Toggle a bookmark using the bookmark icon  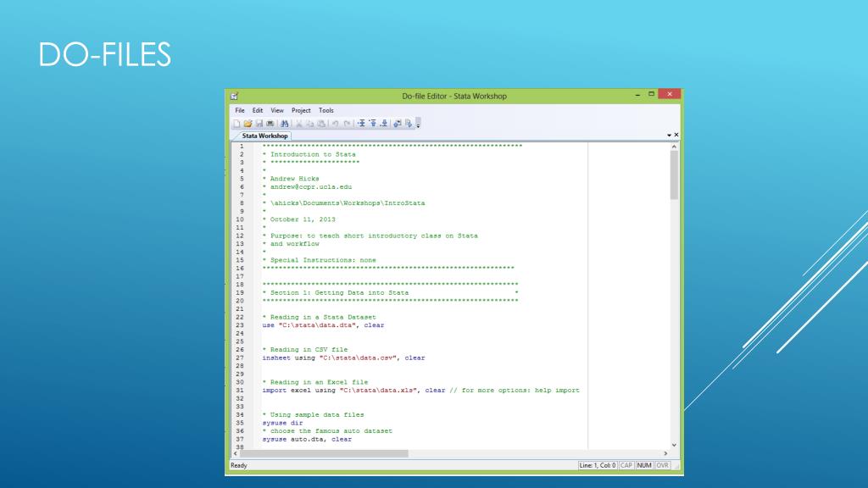coord(361,124)
